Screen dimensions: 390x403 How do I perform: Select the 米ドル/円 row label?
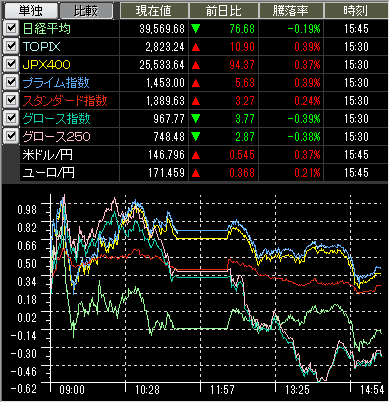click(47, 155)
